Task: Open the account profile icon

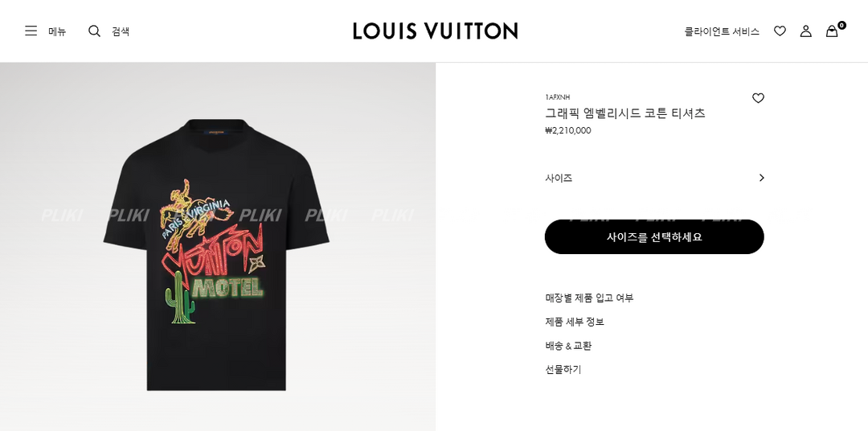Action: point(806,31)
